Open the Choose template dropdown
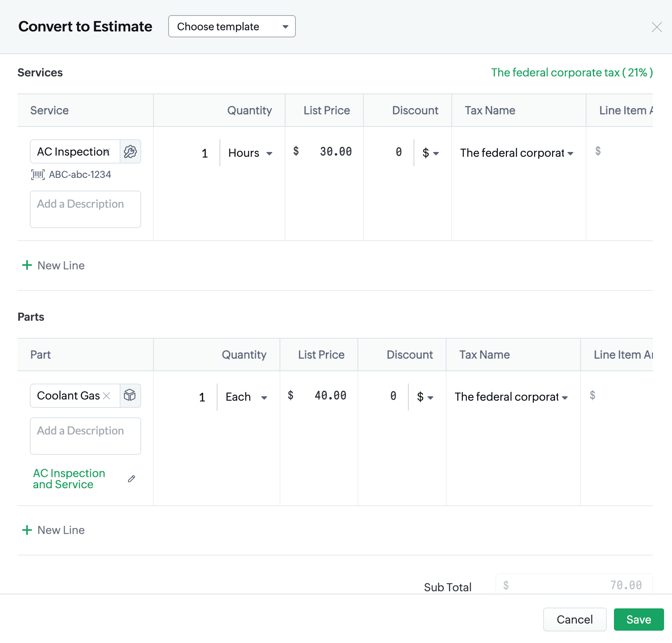Screen dimensions: 672x643 pos(232,27)
